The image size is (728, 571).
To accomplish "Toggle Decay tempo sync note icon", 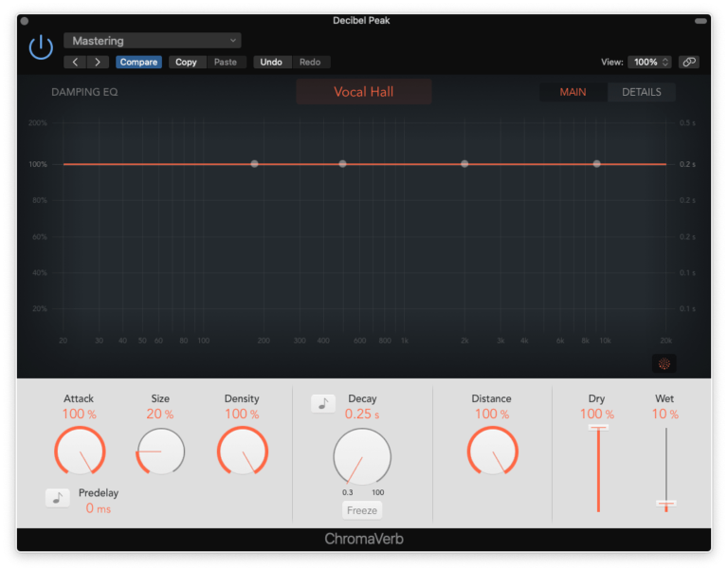I will pyautogui.click(x=323, y=403).
